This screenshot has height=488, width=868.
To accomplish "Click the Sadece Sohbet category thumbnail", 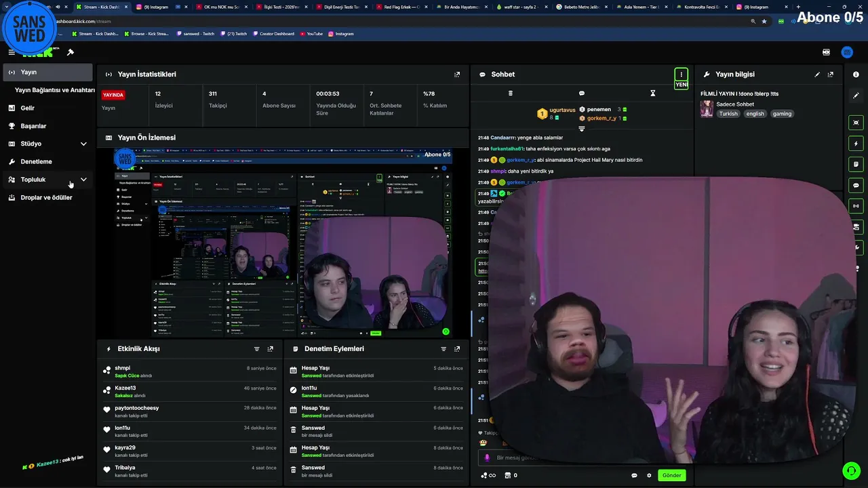I will 707,109.
